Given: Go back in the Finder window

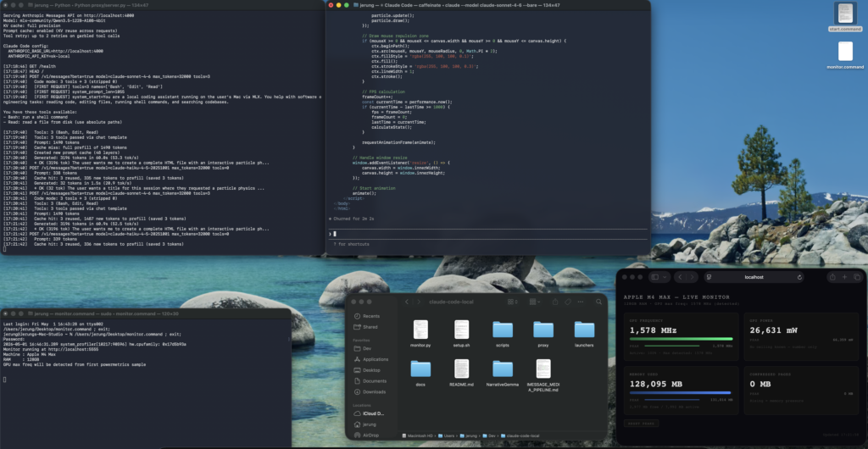Looking at the screenshot, I should [x=407, y=302].
